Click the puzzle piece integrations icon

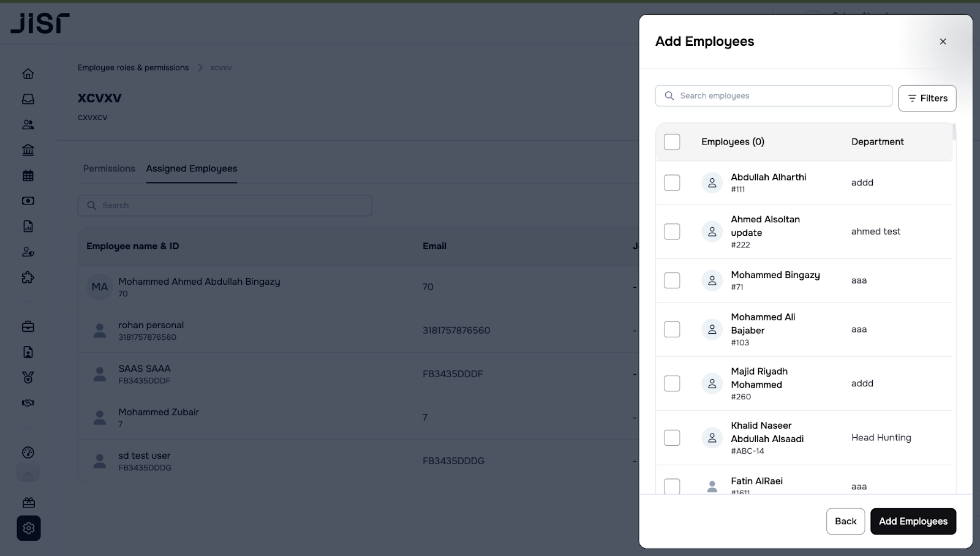click(28, 277)
